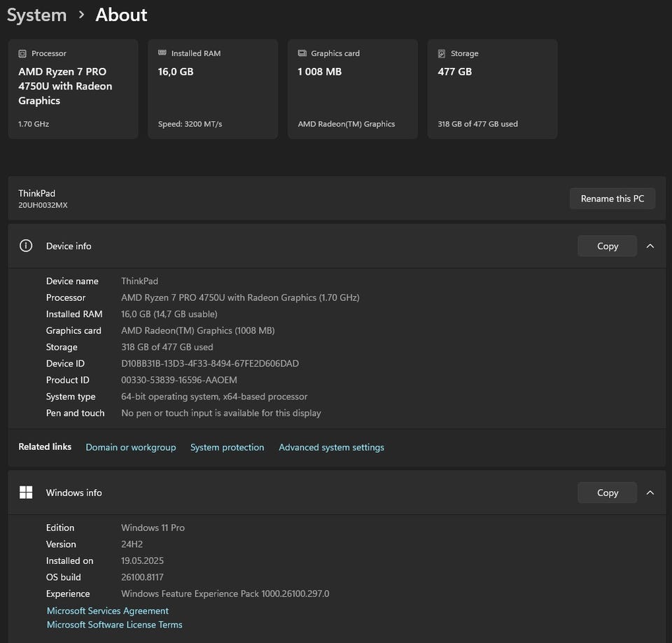Click 'Speed: 3200 MT/s' text in RAM card
672x643 pixels.
190,124
